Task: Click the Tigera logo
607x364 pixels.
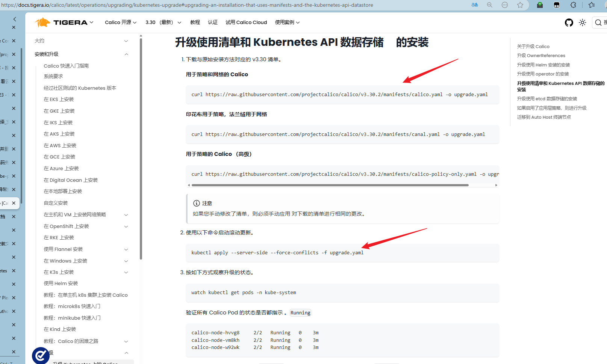Action: pyautogui.click(x=61, y=23)
